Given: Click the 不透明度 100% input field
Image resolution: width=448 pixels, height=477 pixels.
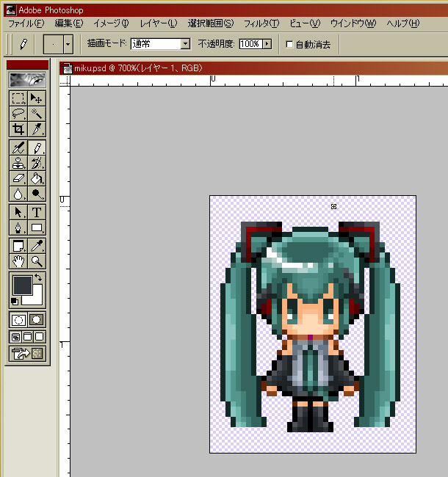Looking at the screenshot, I should tap(250, 44).
